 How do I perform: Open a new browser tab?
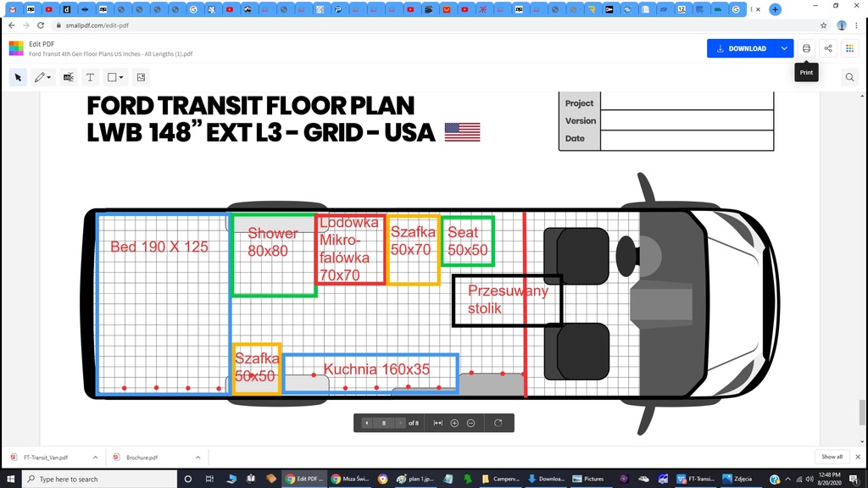coord(775,9)
